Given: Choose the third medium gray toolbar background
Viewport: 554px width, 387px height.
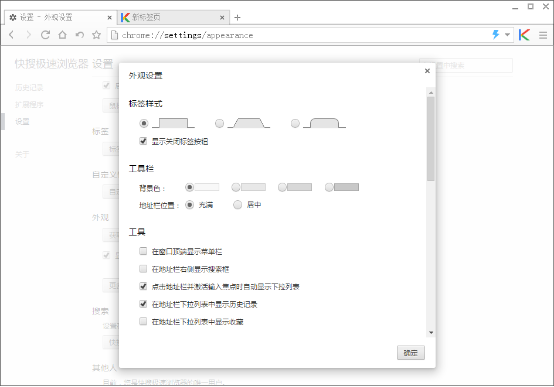Looking at the screenshot, I should point(282,187).
